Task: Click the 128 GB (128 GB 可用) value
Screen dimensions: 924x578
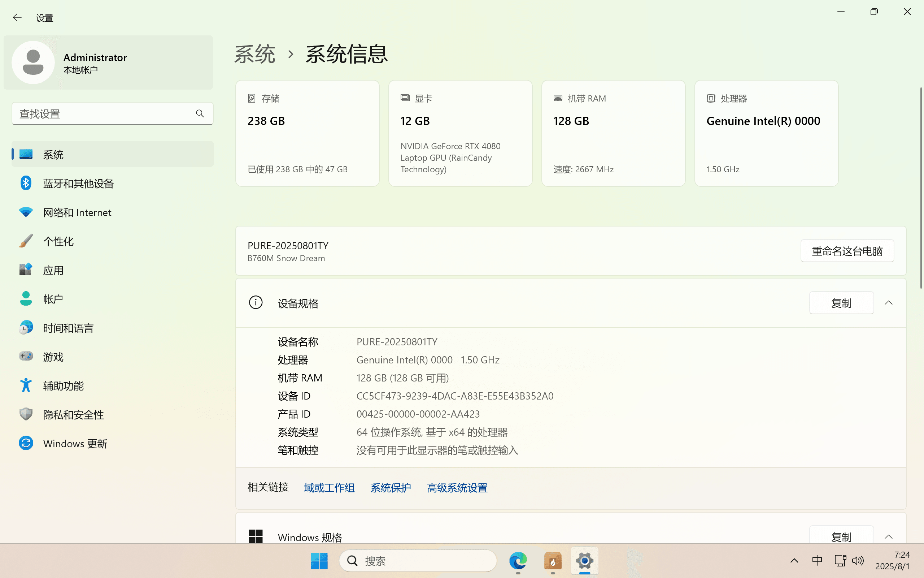Action: pyautogui.click(x=402, y=378)
